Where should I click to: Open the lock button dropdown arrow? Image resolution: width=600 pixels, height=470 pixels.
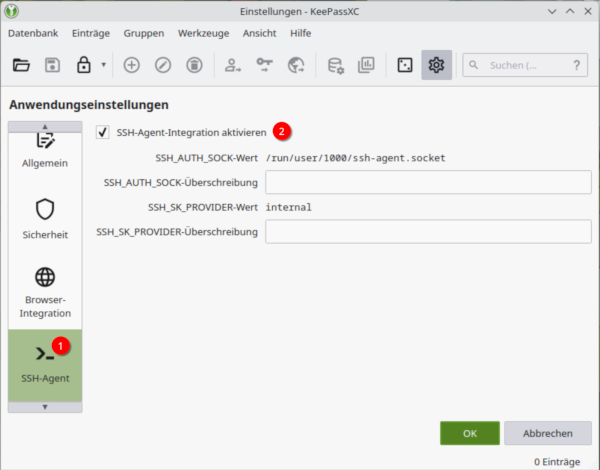[x=104, y=65]
